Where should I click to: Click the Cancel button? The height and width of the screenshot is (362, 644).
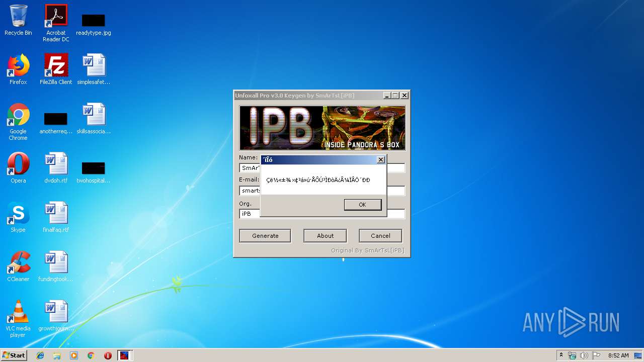tap(380, 236)
